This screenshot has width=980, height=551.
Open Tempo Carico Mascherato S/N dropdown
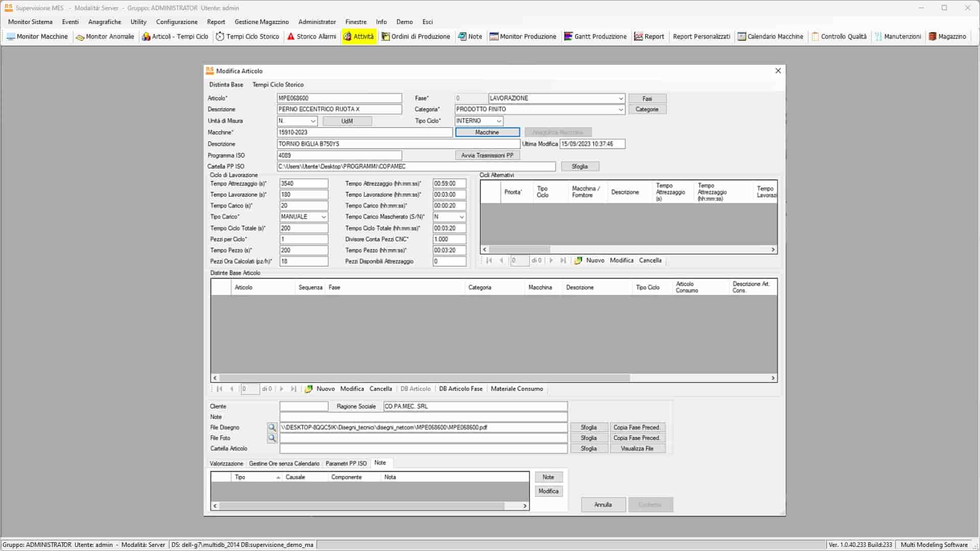click(461, 217)
